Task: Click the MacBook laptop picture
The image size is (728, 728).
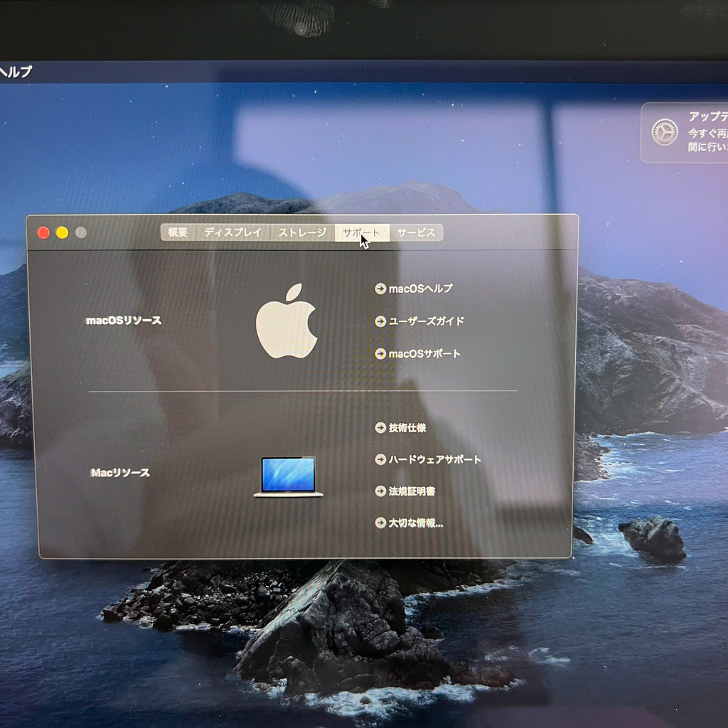Action: click(289, 477)
